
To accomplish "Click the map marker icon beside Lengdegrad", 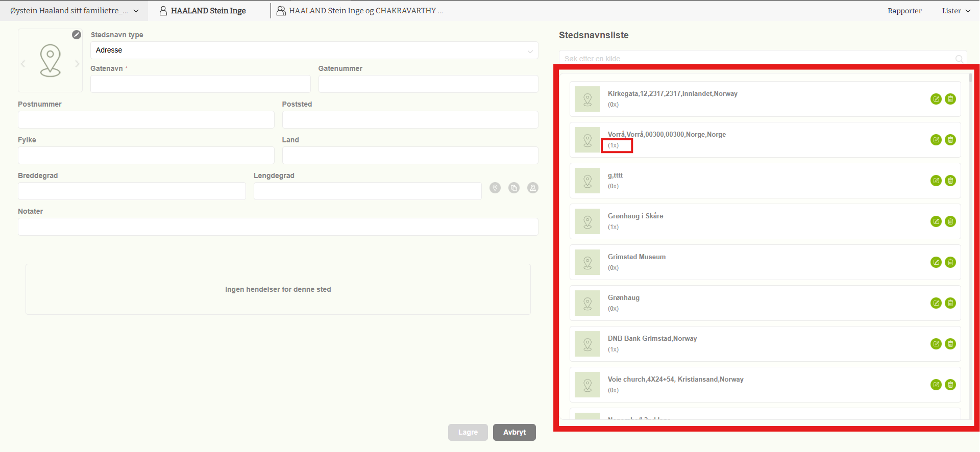I will tap(533, 188).
